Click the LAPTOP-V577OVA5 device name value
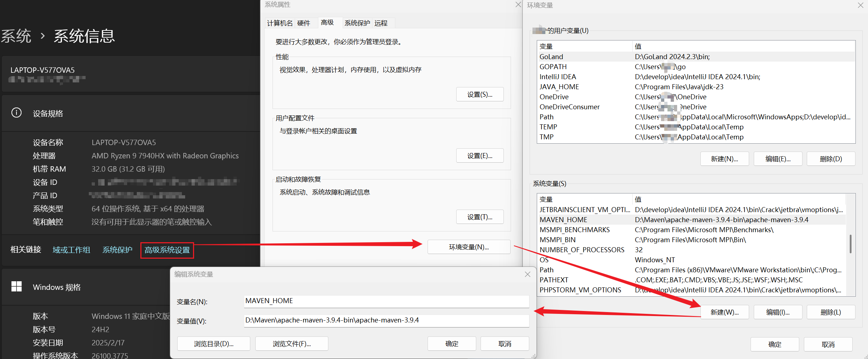868x359 pixels. pyautogui.click(x=124, y=143)
